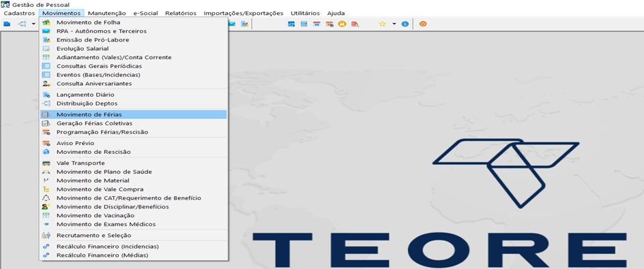644x269 pixels.
Task: Select Adiantamento (Vales)/Conta Corrente
Action: 133,57
